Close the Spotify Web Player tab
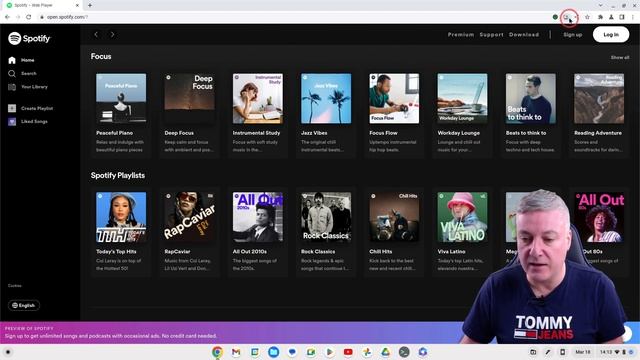 (x=77, y=5)
